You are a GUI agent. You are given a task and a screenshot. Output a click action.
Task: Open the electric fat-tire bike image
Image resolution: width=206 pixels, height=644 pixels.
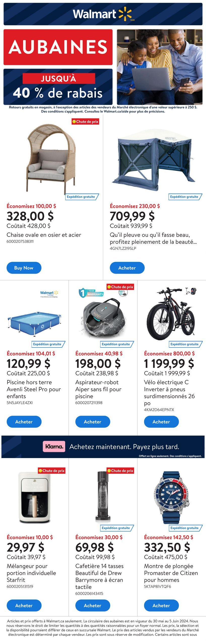(x=171, y=313)
